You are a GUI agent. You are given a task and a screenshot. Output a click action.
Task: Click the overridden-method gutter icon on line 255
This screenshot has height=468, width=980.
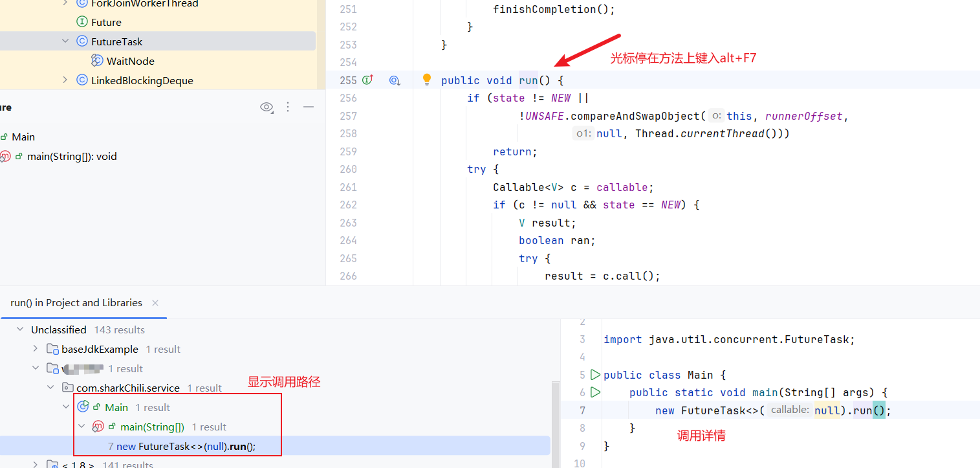395,80
